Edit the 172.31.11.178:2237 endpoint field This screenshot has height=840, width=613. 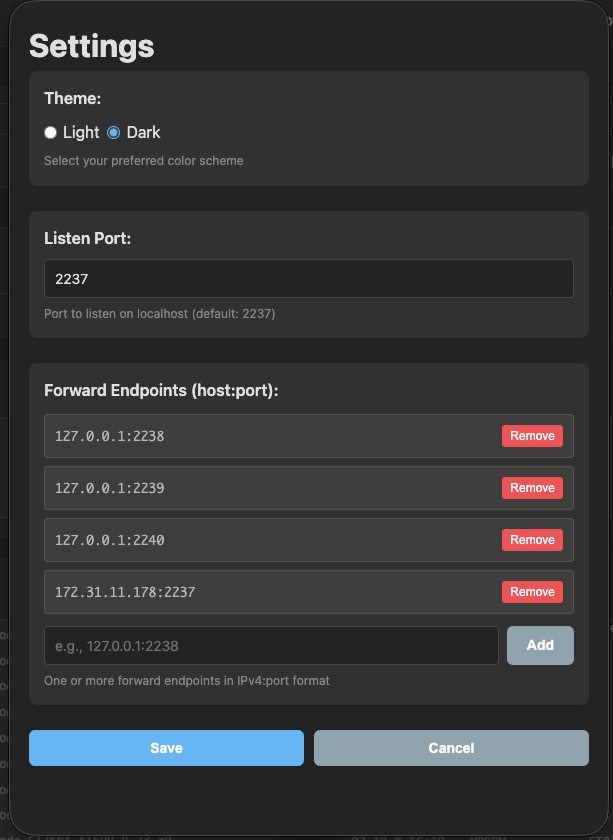click(260, 591)
